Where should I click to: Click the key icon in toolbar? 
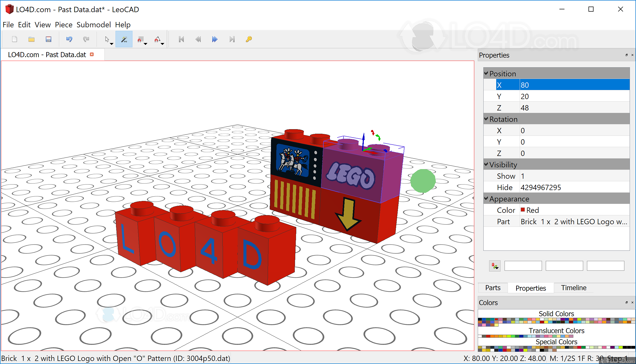point(249,39)
